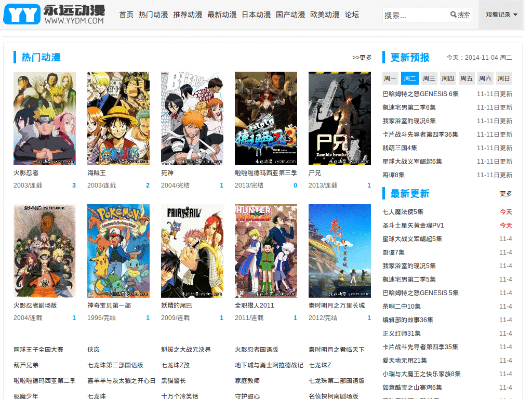This screenshot has height=399, width=532.
Task: Open 茶啊二中10集 in 最新更新
Action: 402,307
